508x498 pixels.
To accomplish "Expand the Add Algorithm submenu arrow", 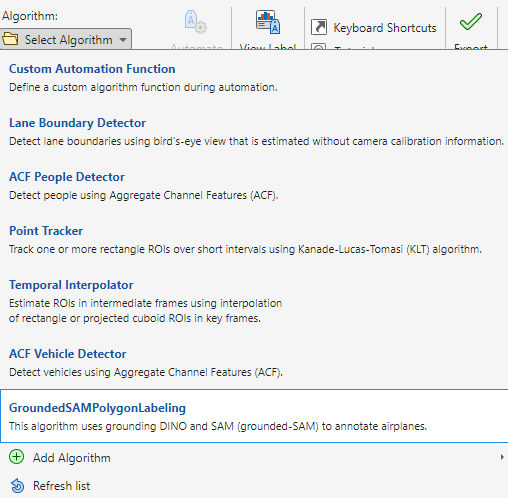I will [x=502, y=457].
